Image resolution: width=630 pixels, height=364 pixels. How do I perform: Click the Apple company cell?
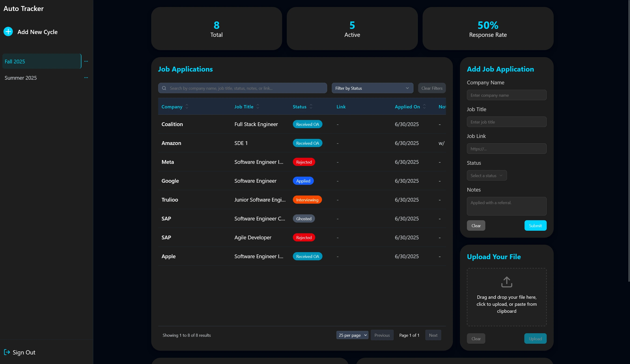(x=168, y=256)
